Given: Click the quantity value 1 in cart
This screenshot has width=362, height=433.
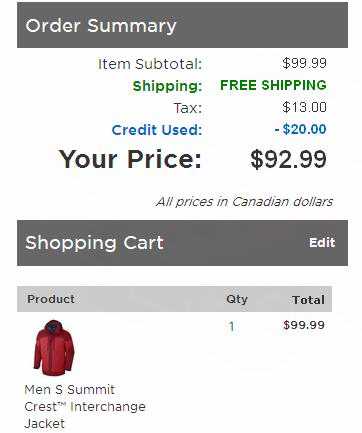Looking at the screenshot, I should point(232,326).
